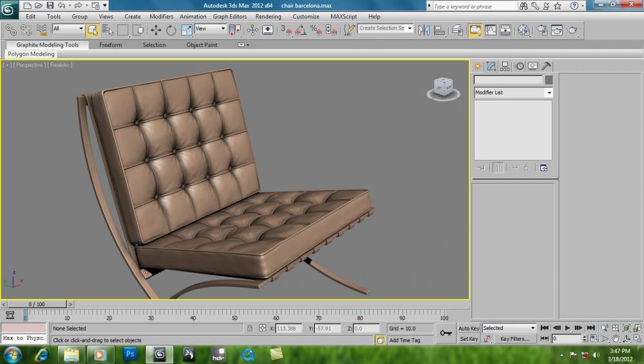
Task: Toggle Window/Crossing selection mode
Action: [138, 30]
